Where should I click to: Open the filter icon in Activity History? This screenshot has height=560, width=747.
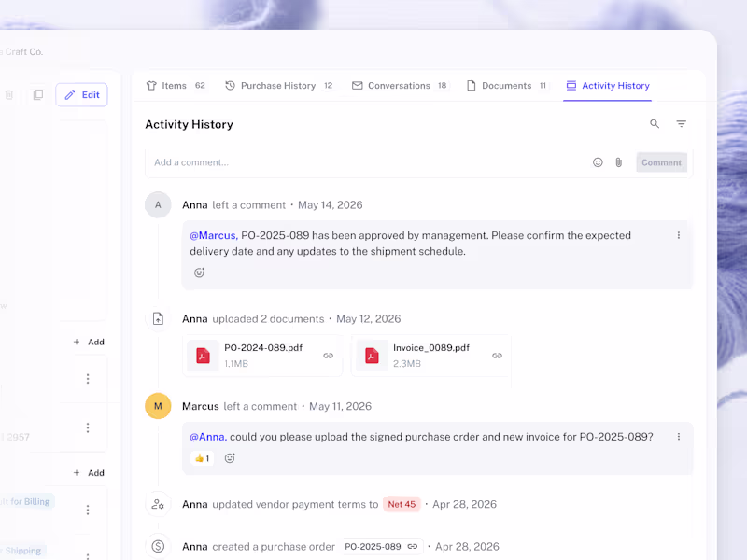[682, 124]
